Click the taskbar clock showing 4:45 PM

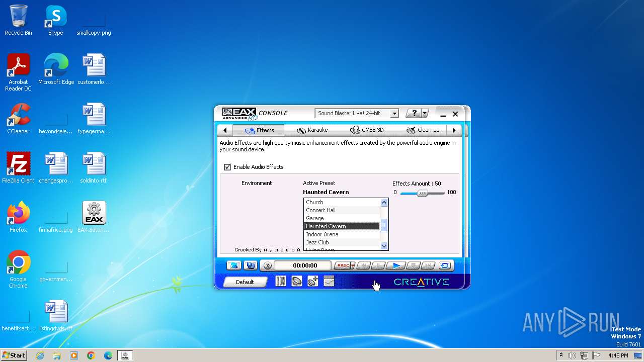618,355
